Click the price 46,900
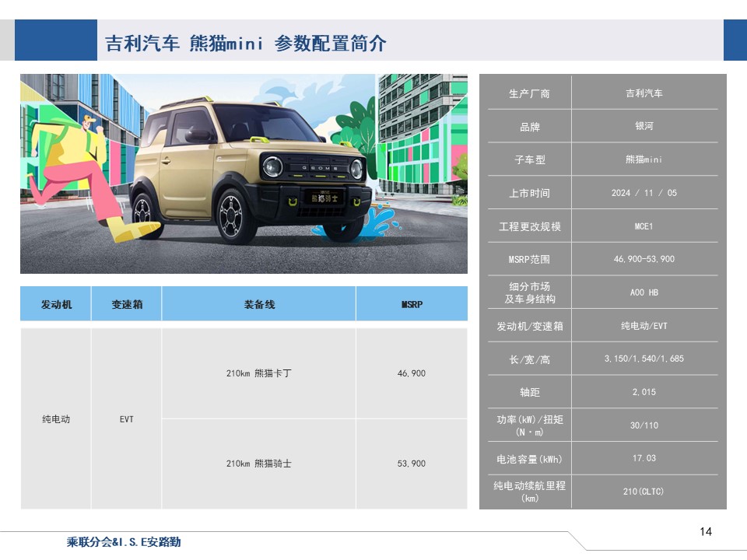 [x=412, y=373]
